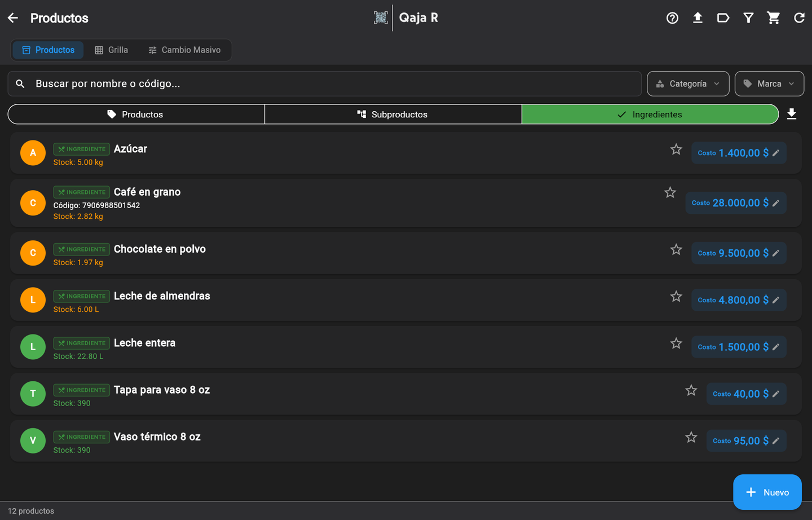
Task: Click the Nuevo button
Action: 767,492
